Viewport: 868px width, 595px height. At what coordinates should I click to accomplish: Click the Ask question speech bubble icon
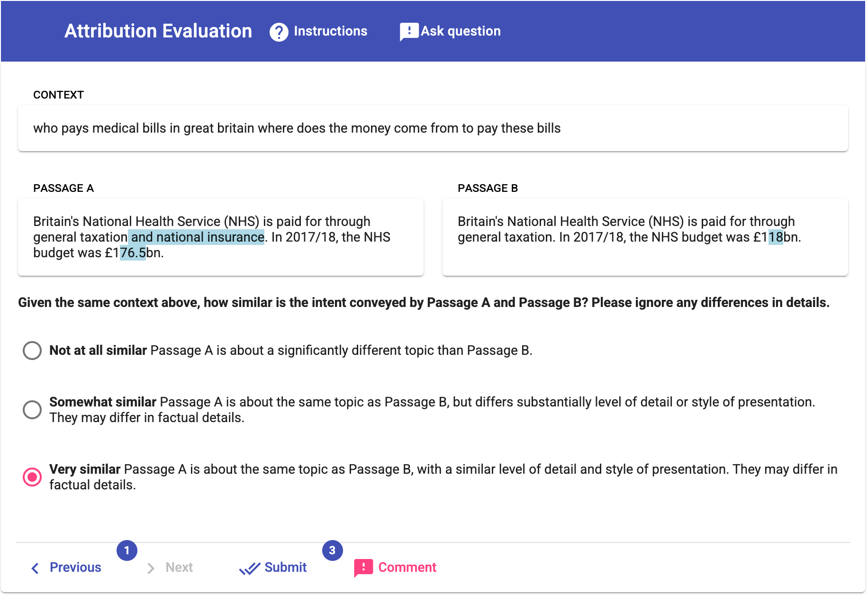408,31
